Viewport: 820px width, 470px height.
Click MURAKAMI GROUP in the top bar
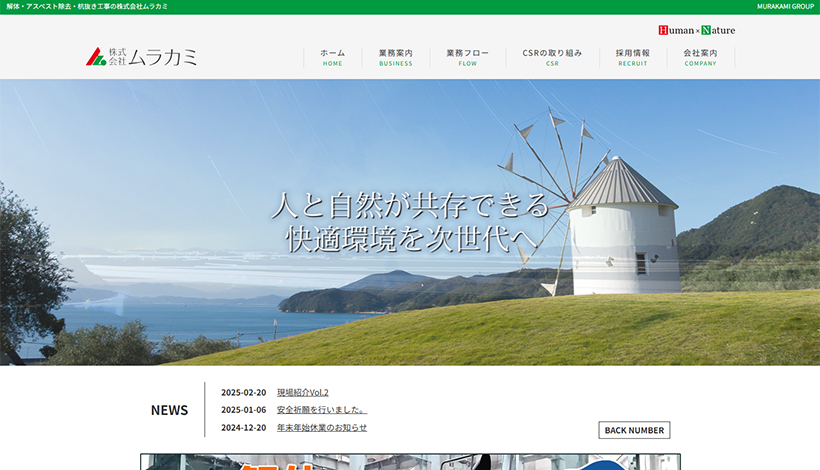click(x=785, y=6)
